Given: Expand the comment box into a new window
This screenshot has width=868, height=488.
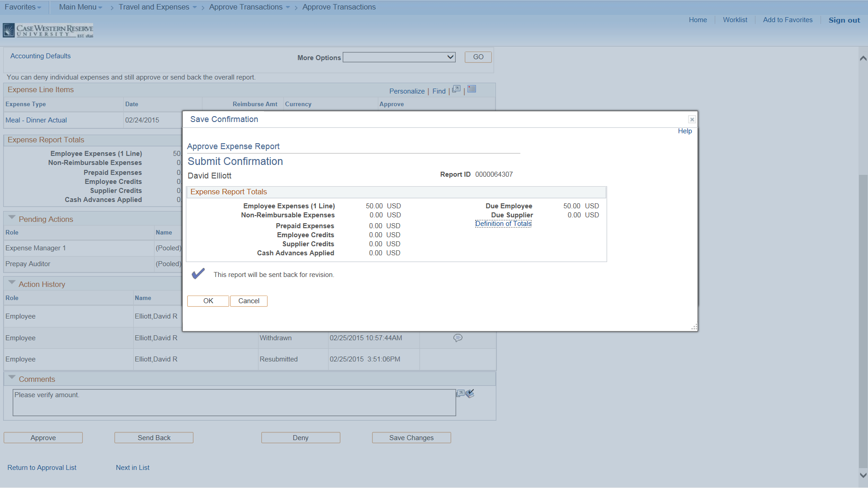Looking at the screenshot, I should 460,394.
